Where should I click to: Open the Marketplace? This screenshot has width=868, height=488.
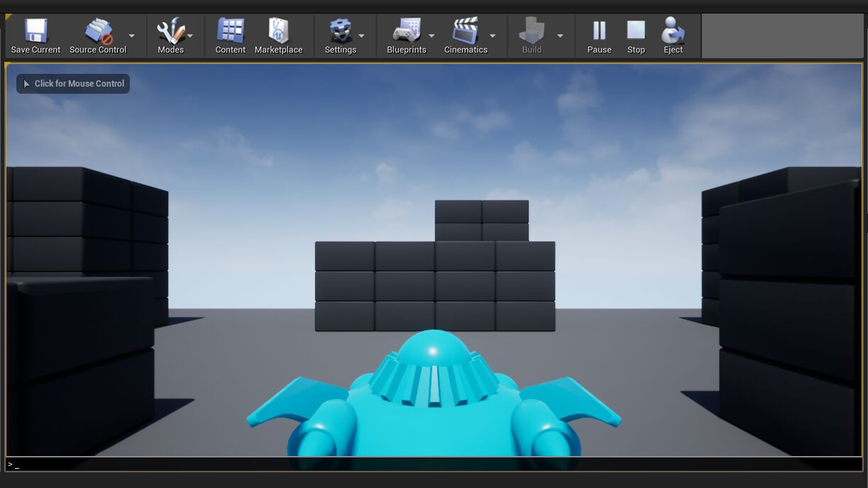279,31
